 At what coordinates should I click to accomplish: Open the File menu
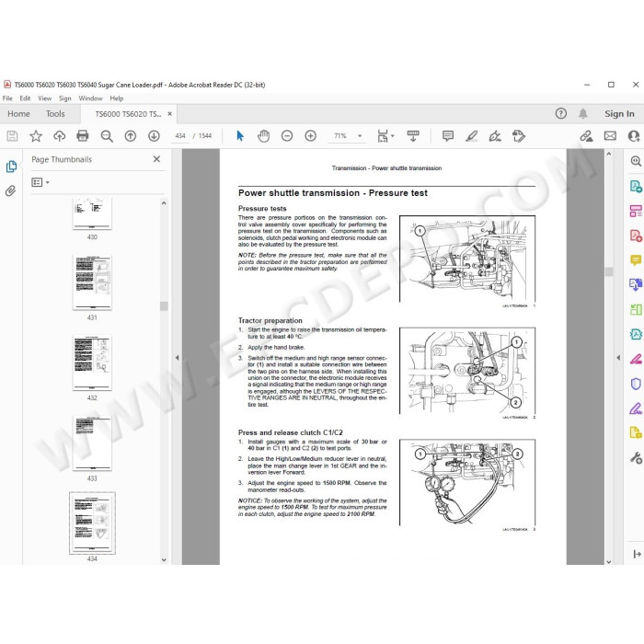[x=7, y=98]
